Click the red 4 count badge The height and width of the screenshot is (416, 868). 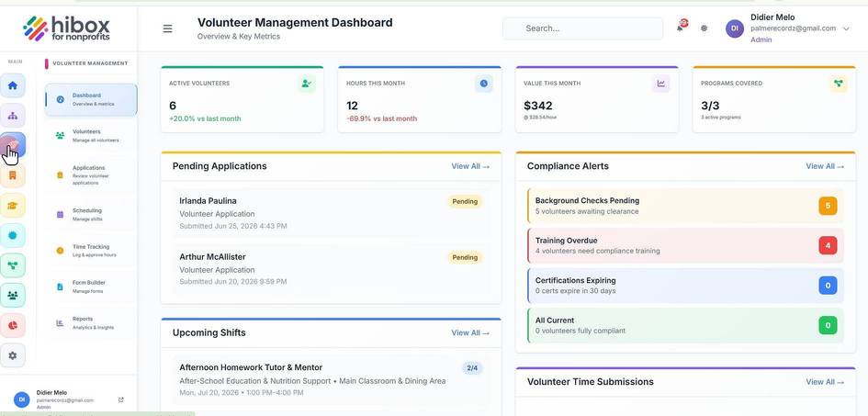[828, 245]
